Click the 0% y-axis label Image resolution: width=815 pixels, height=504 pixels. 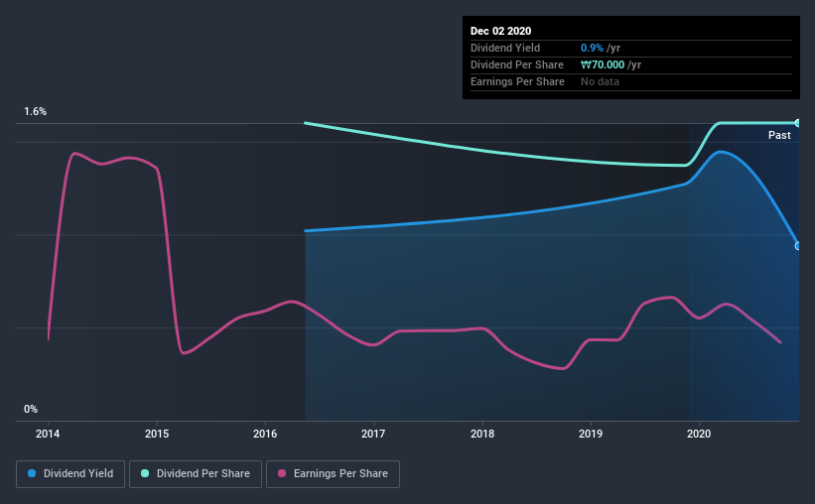[31, 410]
